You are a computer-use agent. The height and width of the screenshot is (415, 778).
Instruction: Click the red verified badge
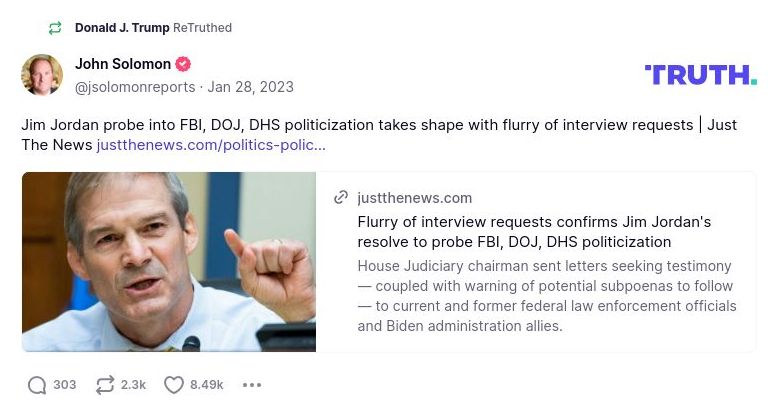click(x=183, y=64)
